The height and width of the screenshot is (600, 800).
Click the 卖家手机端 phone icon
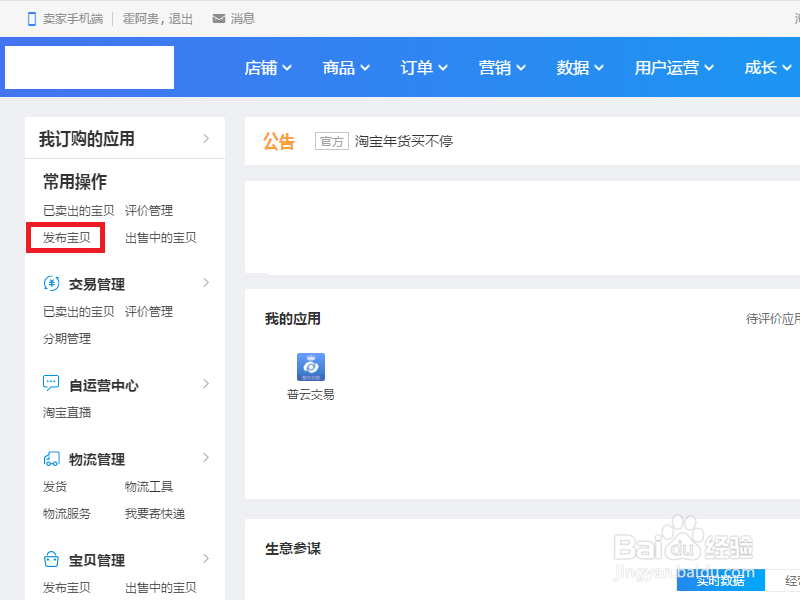33,17
